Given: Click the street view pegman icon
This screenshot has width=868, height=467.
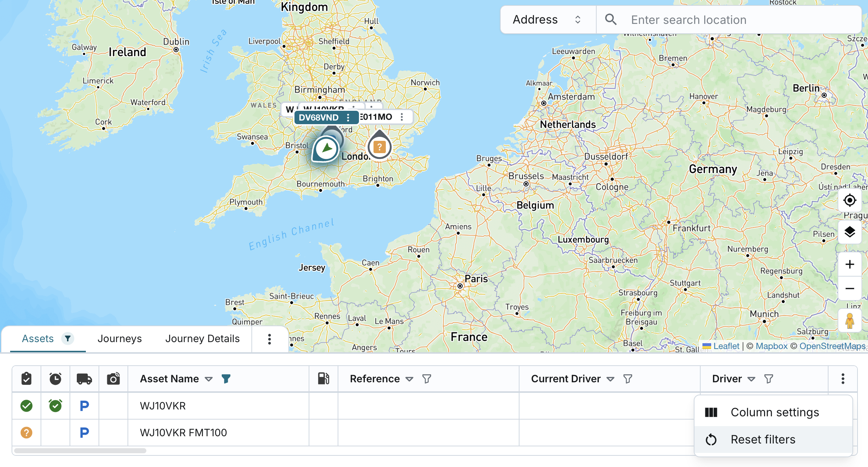Looking at the screenshot, I should click(x=850, y=321).
